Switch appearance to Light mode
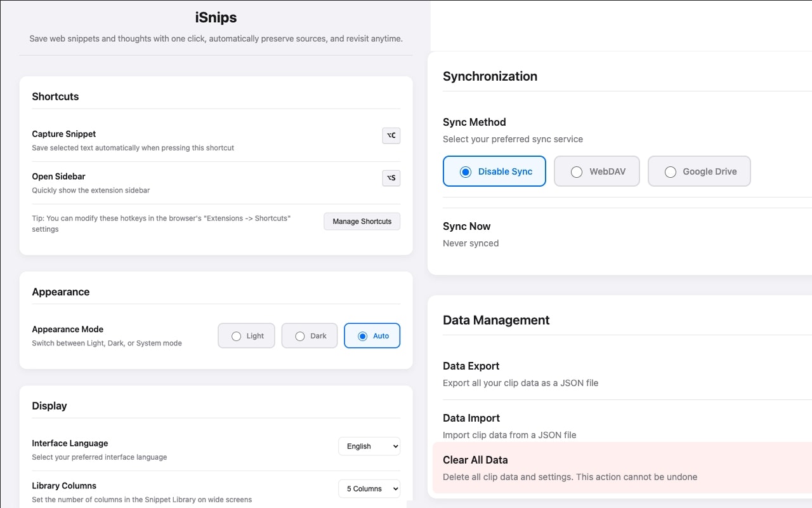The image size is (812, 508). [x=246, y=335]
